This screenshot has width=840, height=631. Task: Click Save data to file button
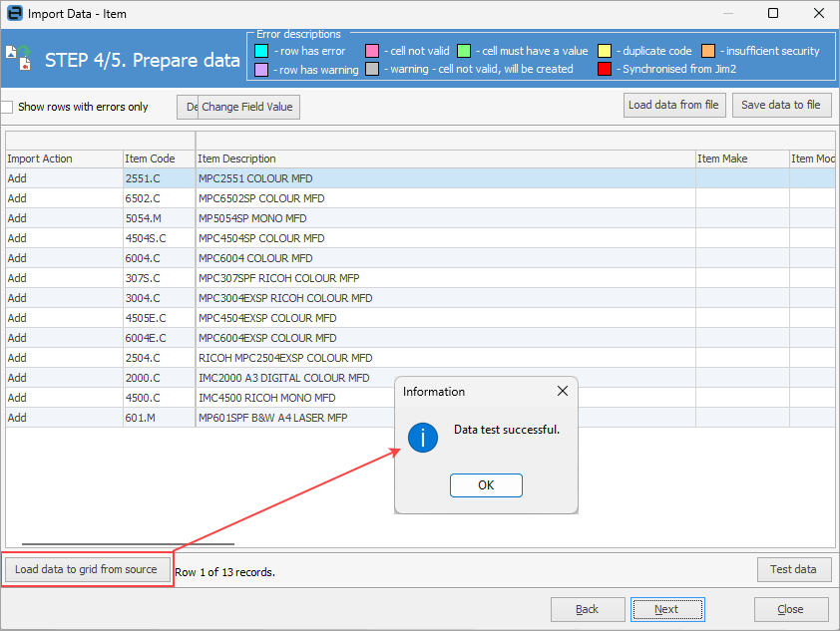pyautogui.click(x=781, y=105)
